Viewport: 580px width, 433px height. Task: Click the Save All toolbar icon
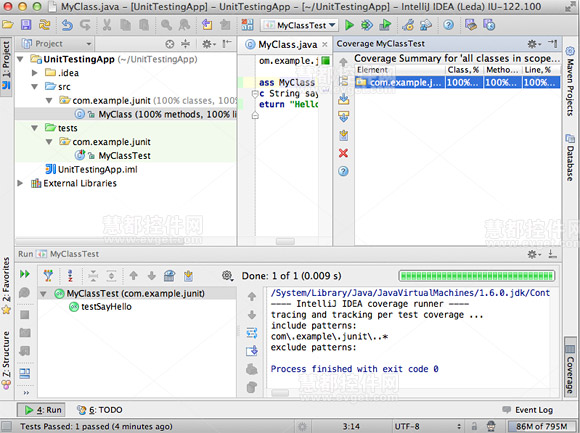pyautogui.click(x=26, y=25)
